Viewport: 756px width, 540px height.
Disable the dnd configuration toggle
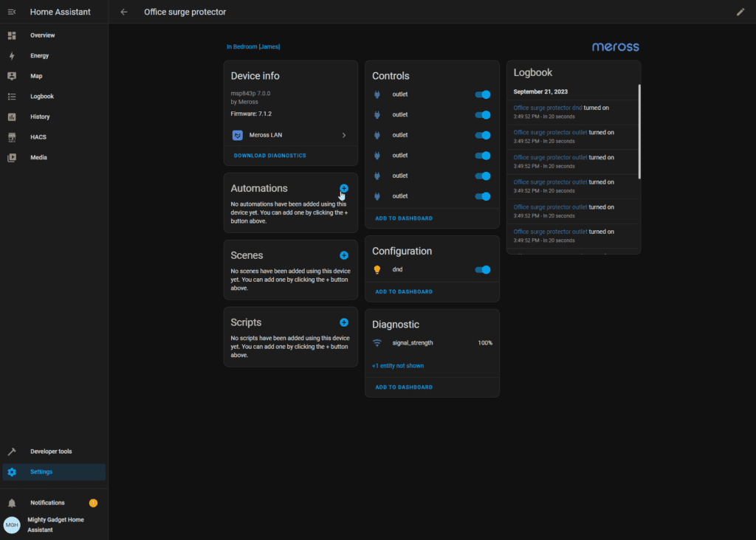(x=482, y=270)
